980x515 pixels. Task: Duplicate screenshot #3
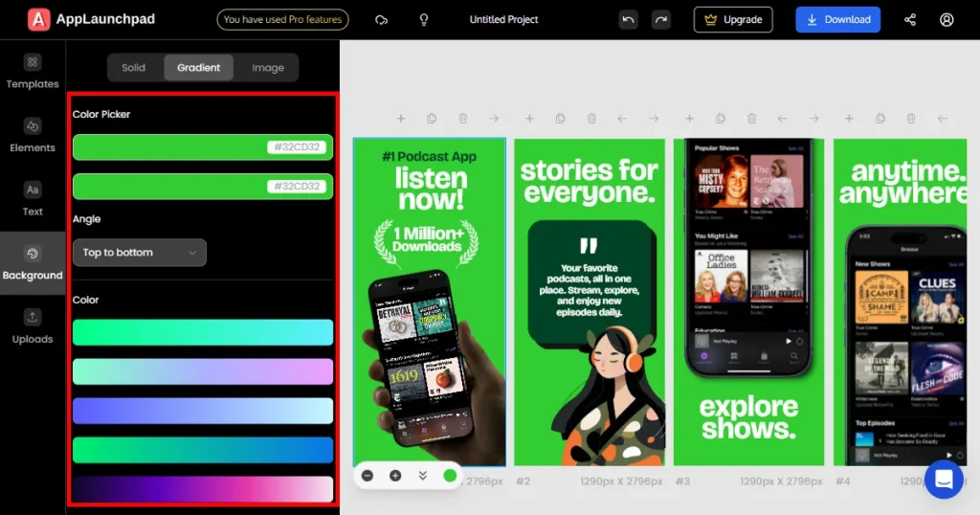pyautogui.click(x=720, y=118)
